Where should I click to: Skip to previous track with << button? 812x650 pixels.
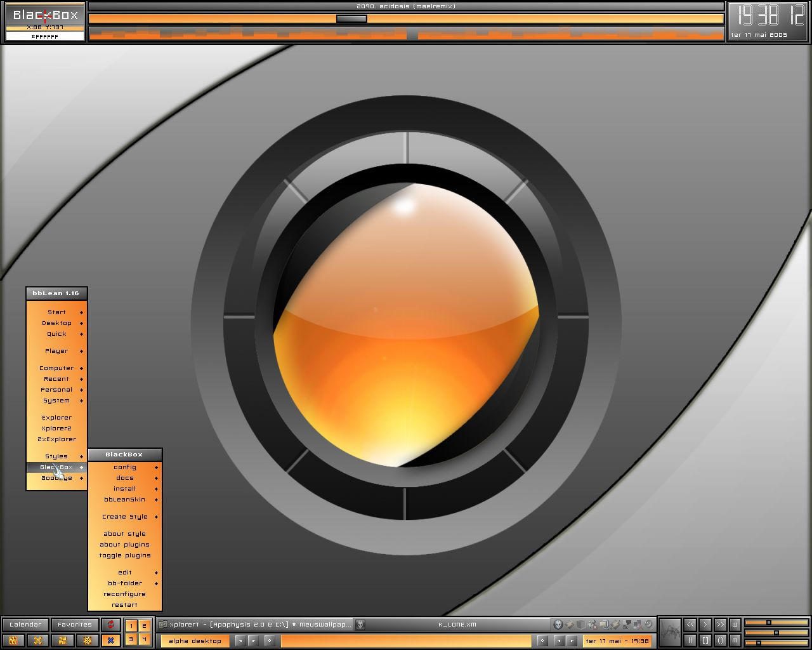(x=690, y=625)
